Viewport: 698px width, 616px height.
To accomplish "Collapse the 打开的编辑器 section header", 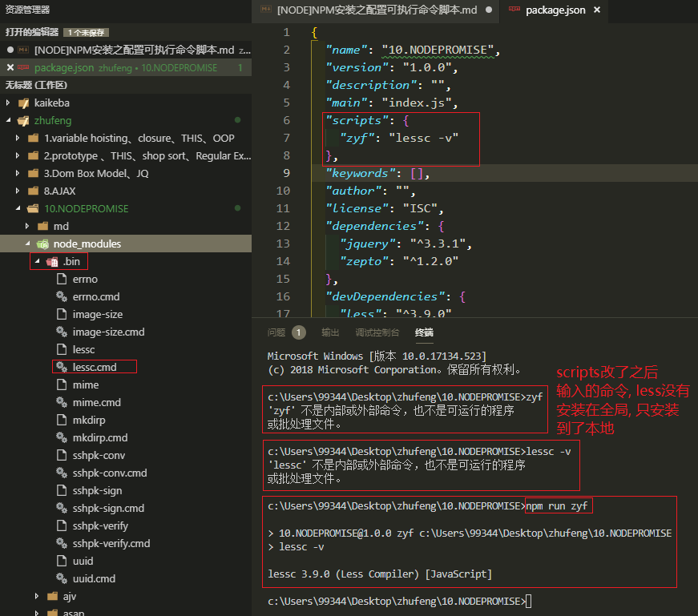I will (32, 32).
